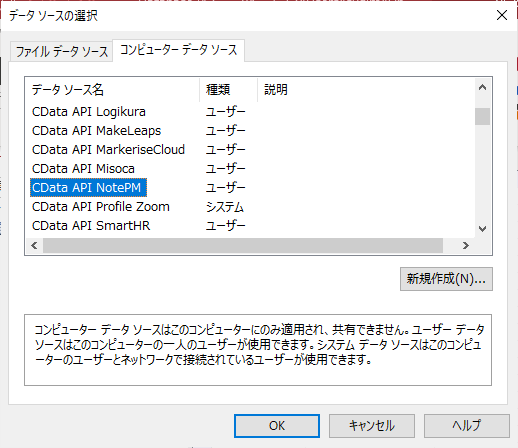Select the コンピューター データ ソース tab
The width and height of the screenshot is (518, 448).
click(x=179, y=50)
